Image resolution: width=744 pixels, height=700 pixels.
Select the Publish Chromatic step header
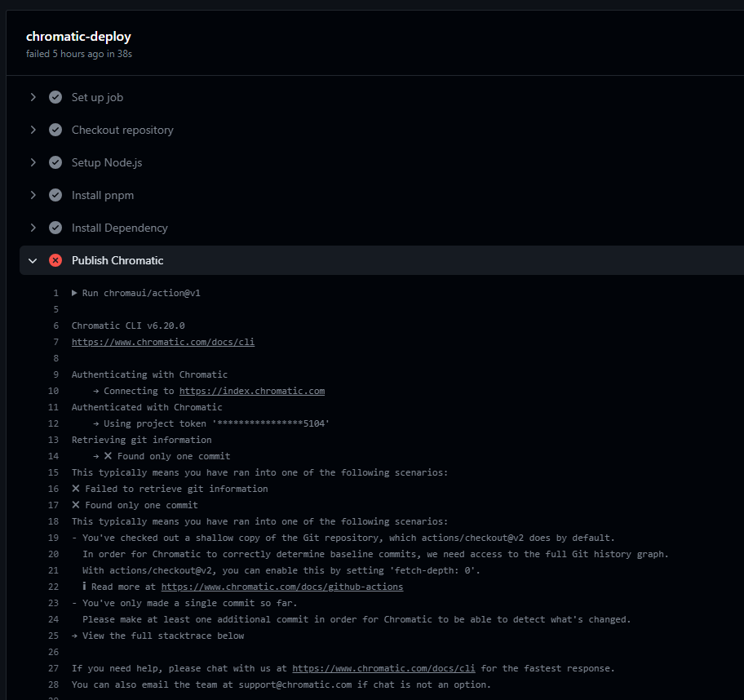click(x=382, y=260)
